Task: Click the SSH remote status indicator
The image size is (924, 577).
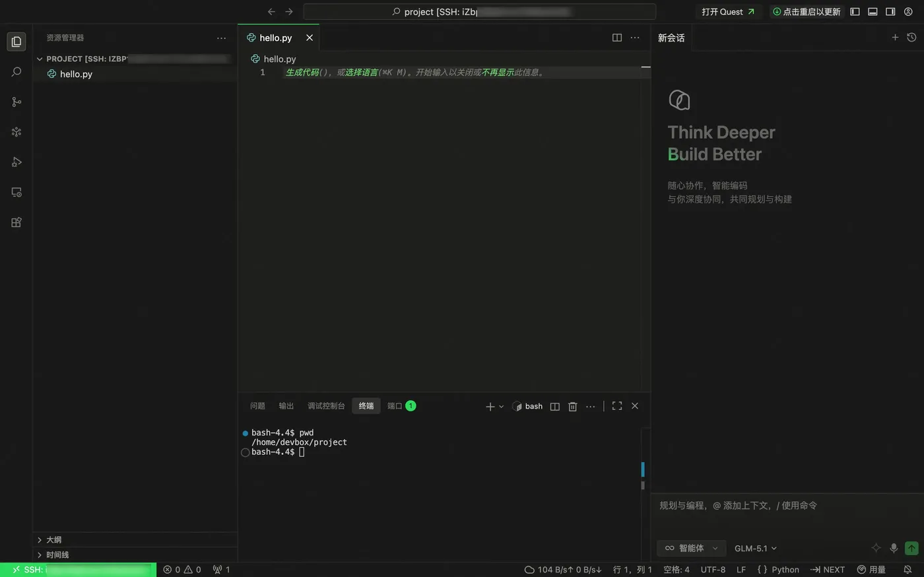Action: coord(79,570)
